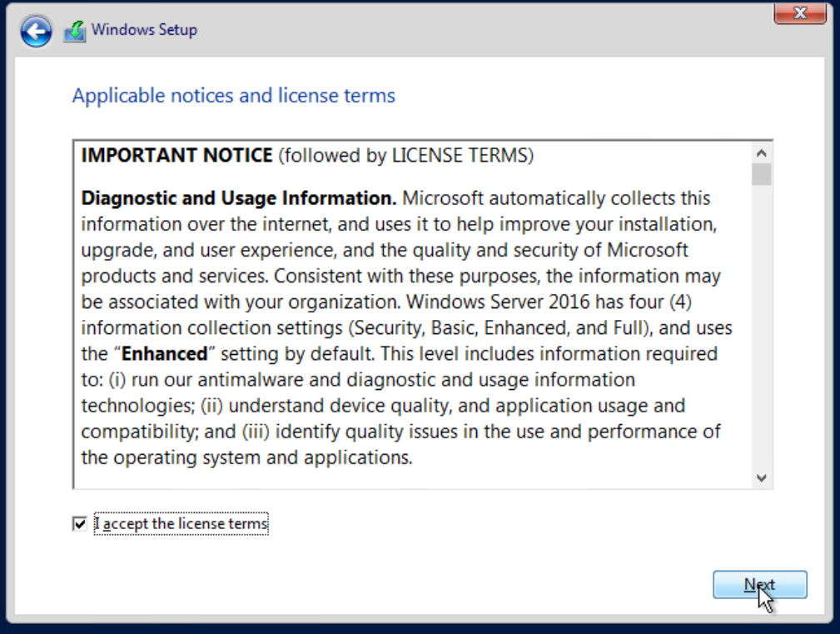Click the 'Windows Setup' title text
This screenshot has height=634, width=840.
(x=144, y=30)
